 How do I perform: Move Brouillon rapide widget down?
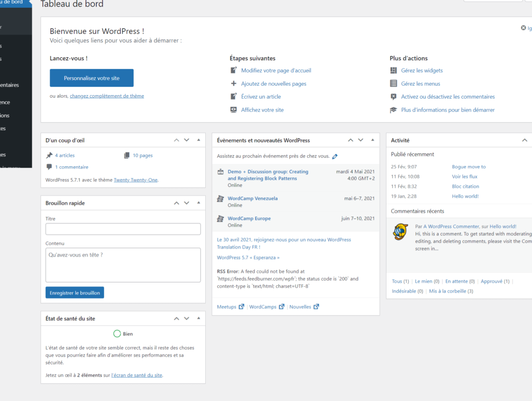(187, 203)
